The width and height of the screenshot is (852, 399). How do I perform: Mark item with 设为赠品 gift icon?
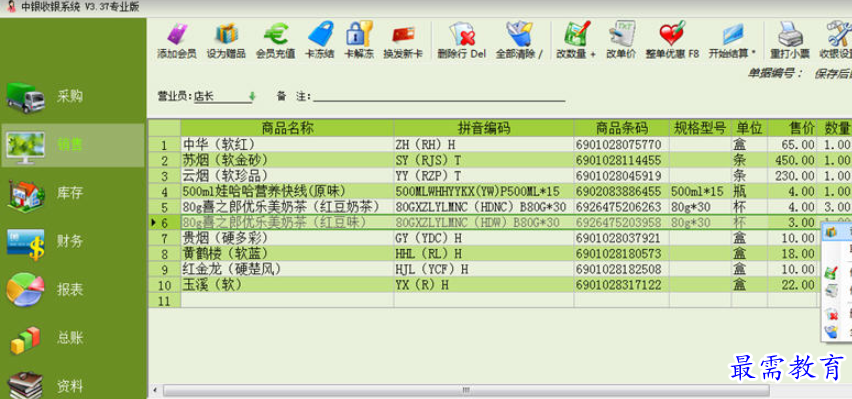(x=226, y=40)
